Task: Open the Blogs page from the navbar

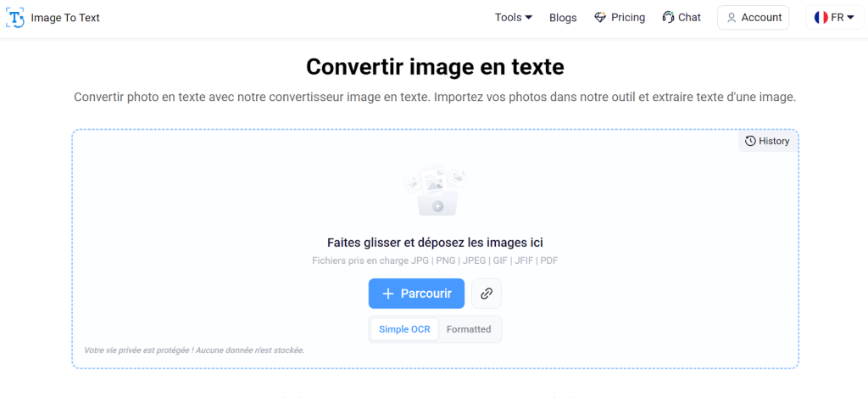Action: pos(563,18)
